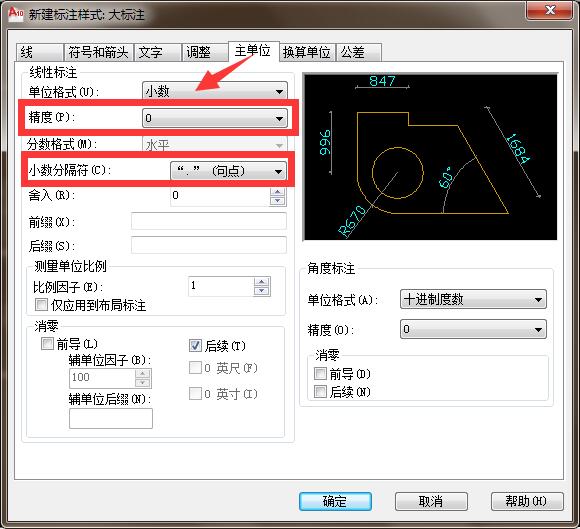Close the 新建标注样式 dialog
Image resolution: width=580 pixels, height=529 pixels.
pos(549,10)
